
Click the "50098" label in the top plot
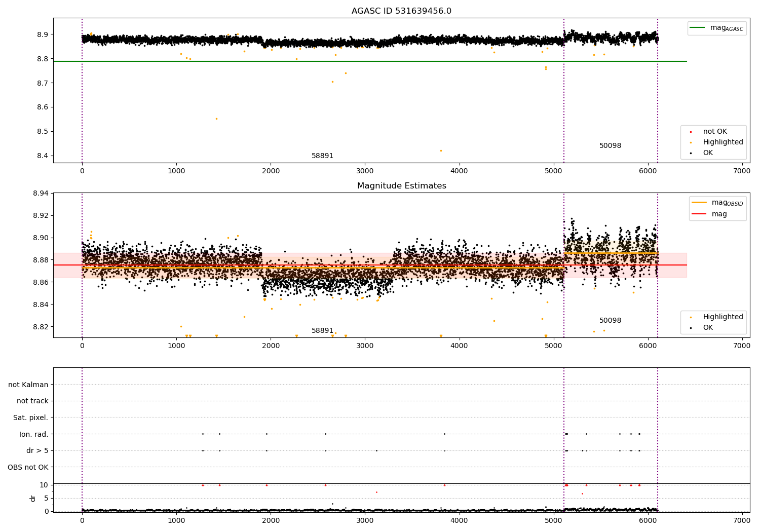(610, 146)
